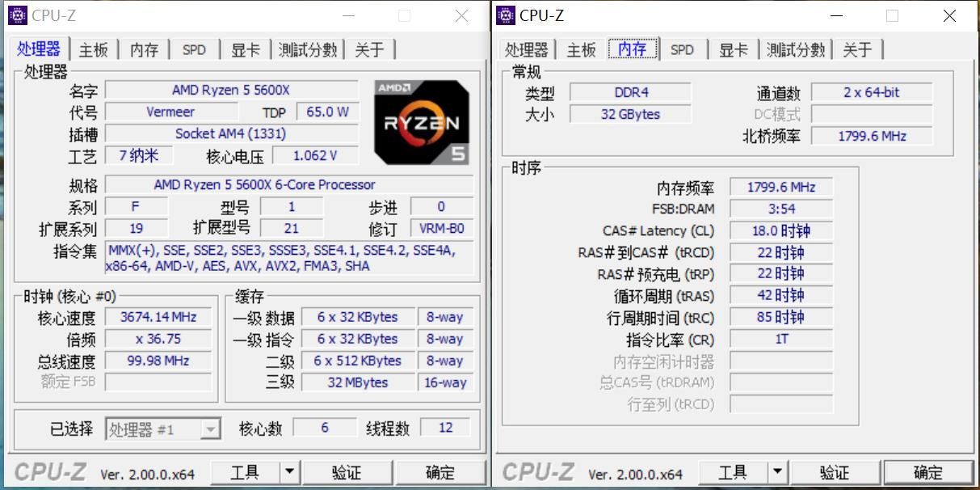Open the 工具 menu in the left window
980x490 pixels.
[x=245, y=471]
